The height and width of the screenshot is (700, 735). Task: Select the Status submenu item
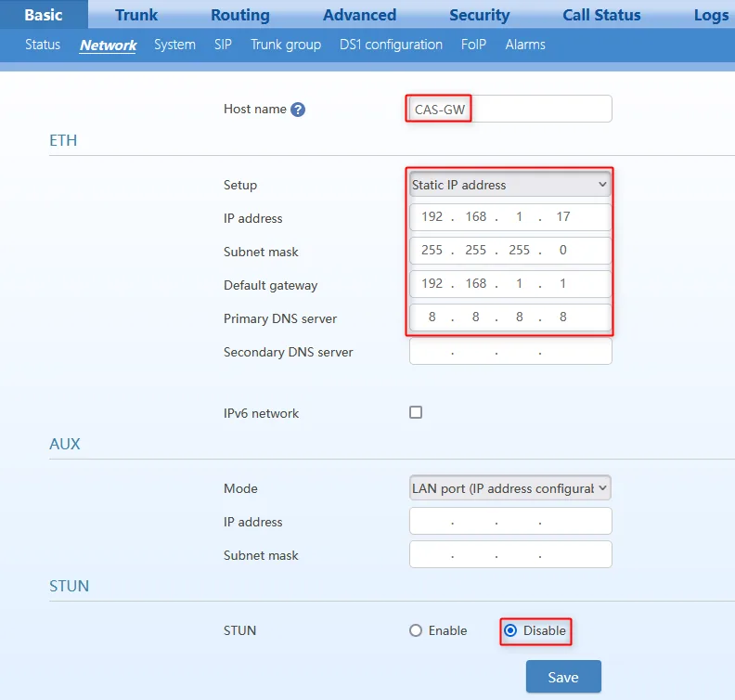pyautogui.click(x=43, y=45)
